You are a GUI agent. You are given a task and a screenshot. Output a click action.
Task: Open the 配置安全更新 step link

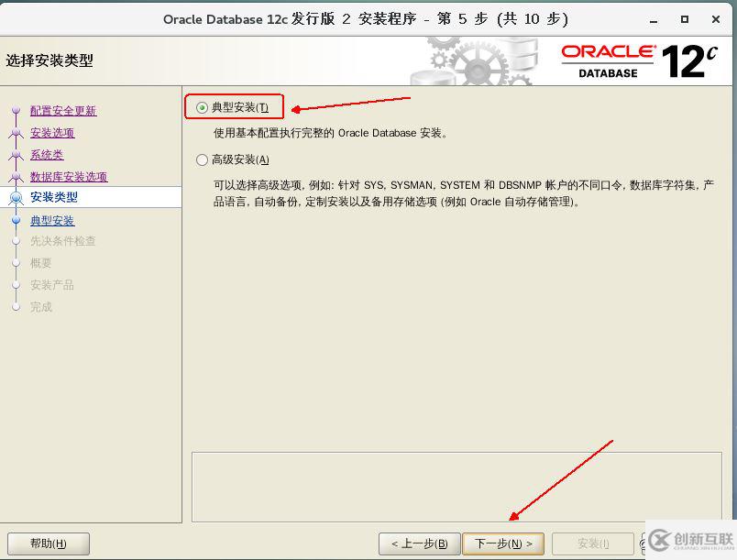tap(63, 111)
